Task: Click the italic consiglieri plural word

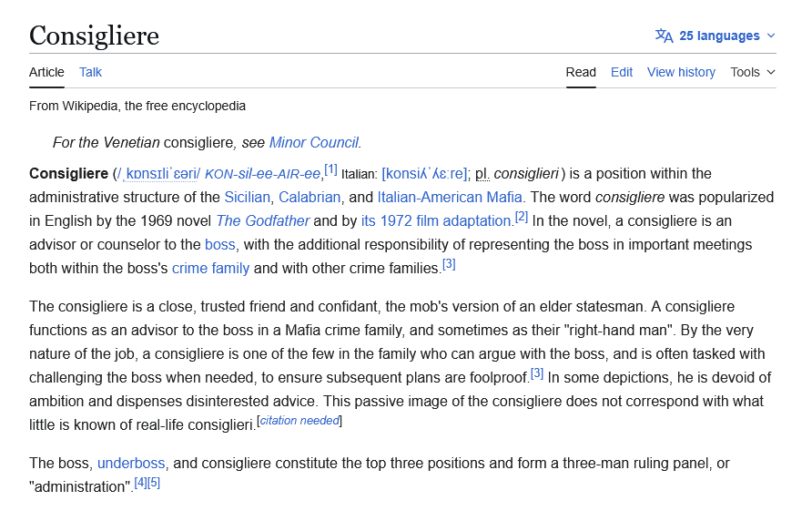Action: [x=526, y=174]
